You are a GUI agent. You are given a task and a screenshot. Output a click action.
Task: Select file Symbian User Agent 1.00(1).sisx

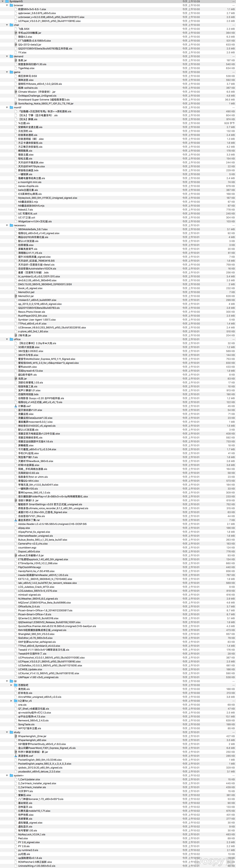coord(37,320)
